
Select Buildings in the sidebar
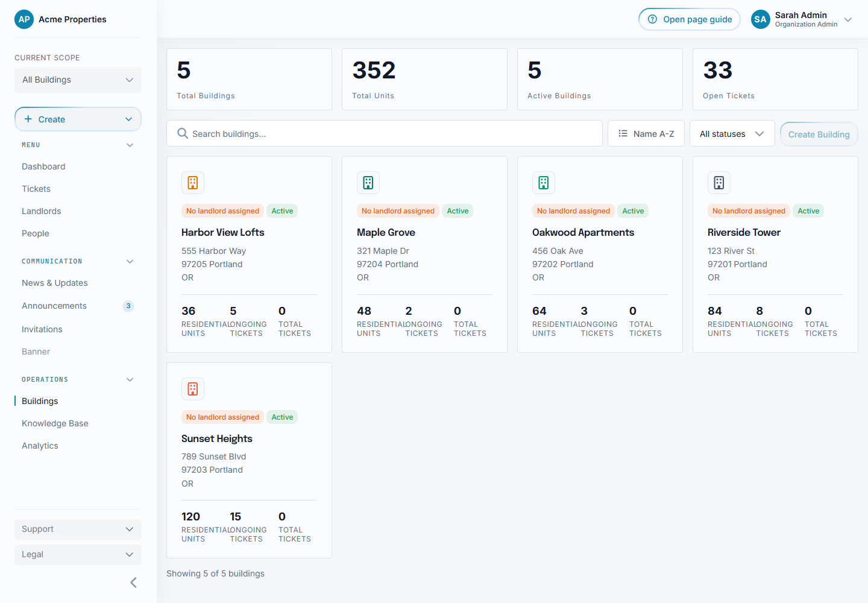[40, 401]
